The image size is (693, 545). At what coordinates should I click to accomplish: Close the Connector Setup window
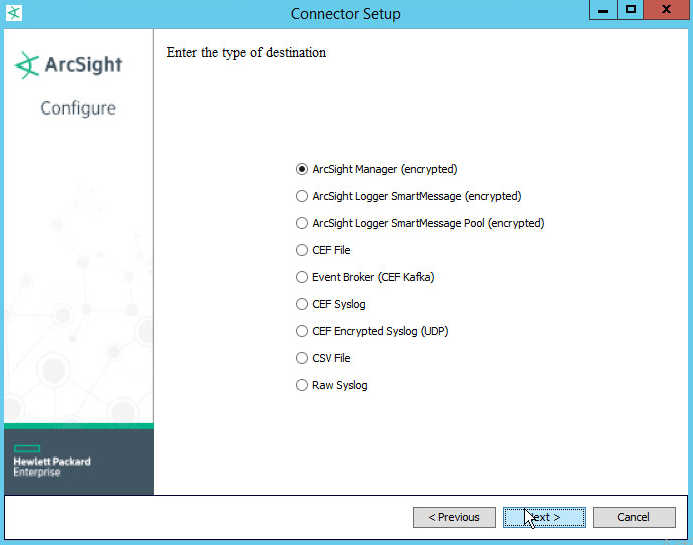667,11
